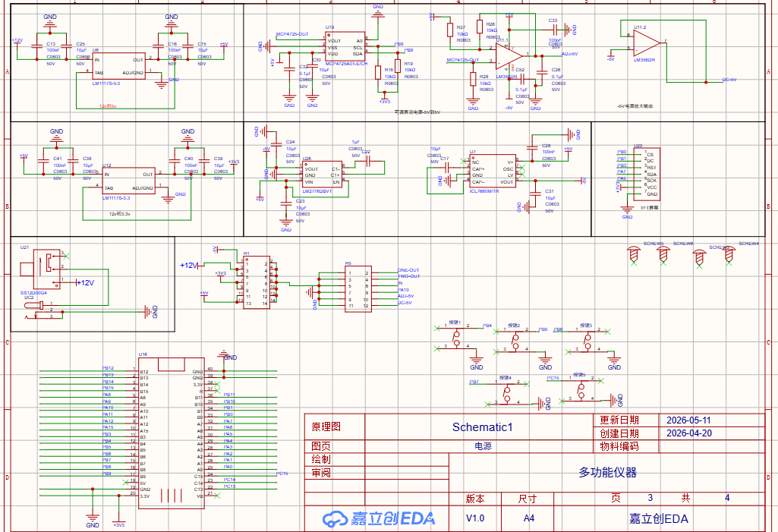Screen dimensions: 778x532
Task: Select the LM1117S-5.0 regulator U6 symbol
Action: [x=118, y=66]
